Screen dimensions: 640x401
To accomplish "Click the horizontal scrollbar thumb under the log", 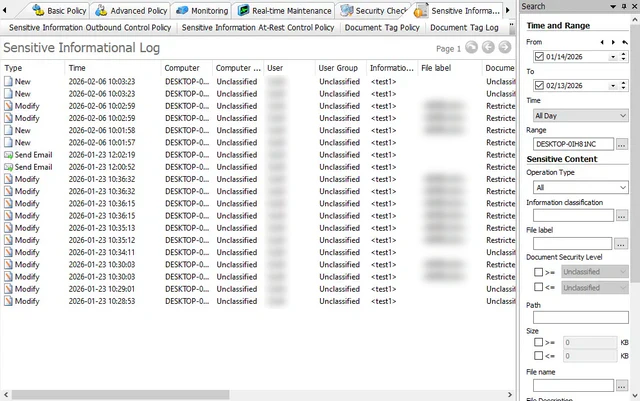I will tap(120, 394).
